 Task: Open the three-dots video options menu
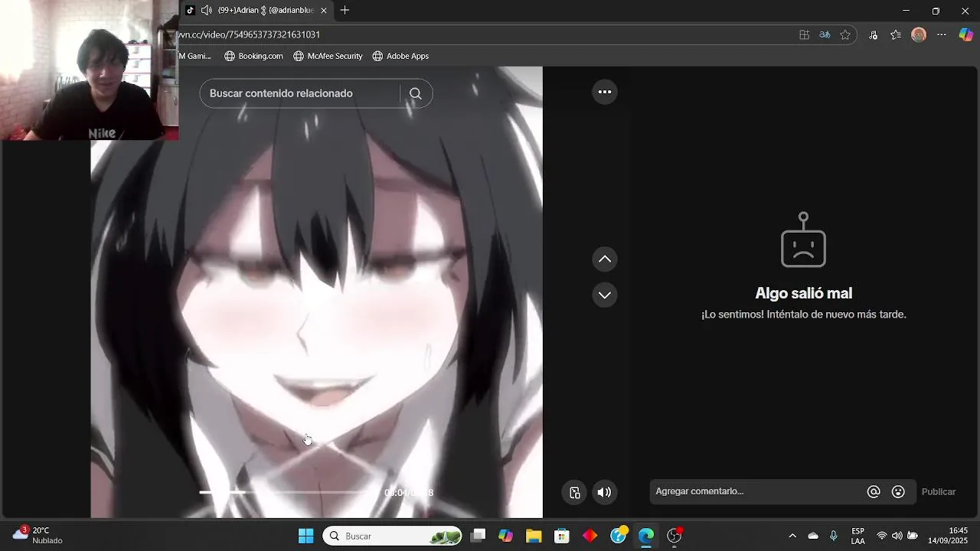pyautogui.click(x=604, y=92)
